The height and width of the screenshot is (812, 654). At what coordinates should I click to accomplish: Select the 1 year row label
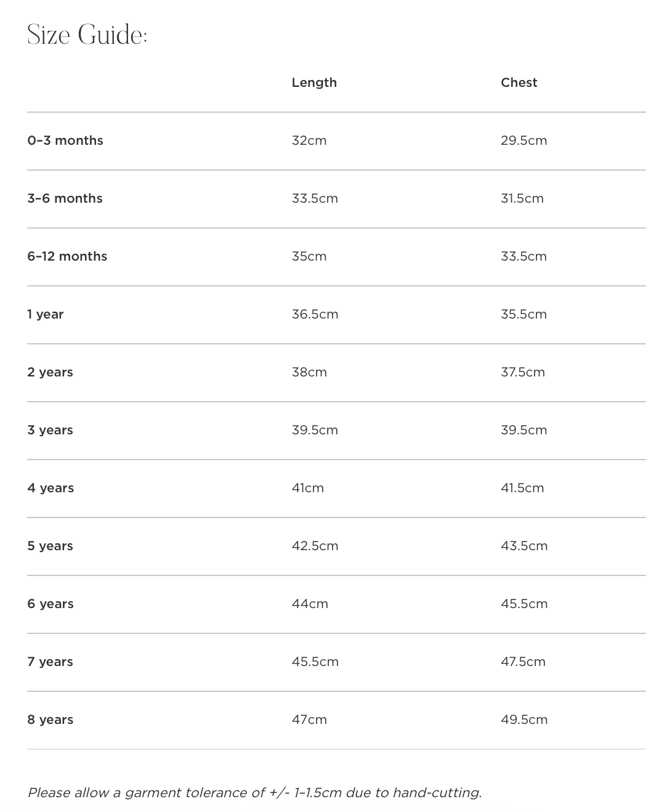click(x=46, y=314)
